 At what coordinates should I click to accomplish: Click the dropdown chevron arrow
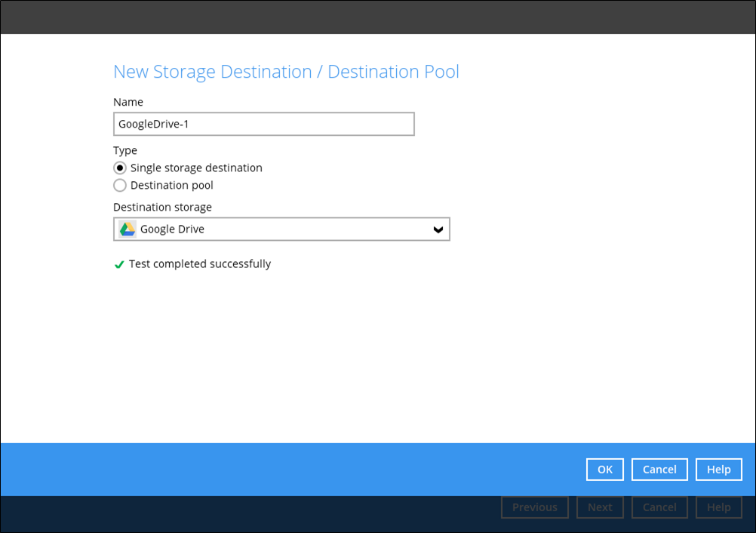[x=438, y=230]
